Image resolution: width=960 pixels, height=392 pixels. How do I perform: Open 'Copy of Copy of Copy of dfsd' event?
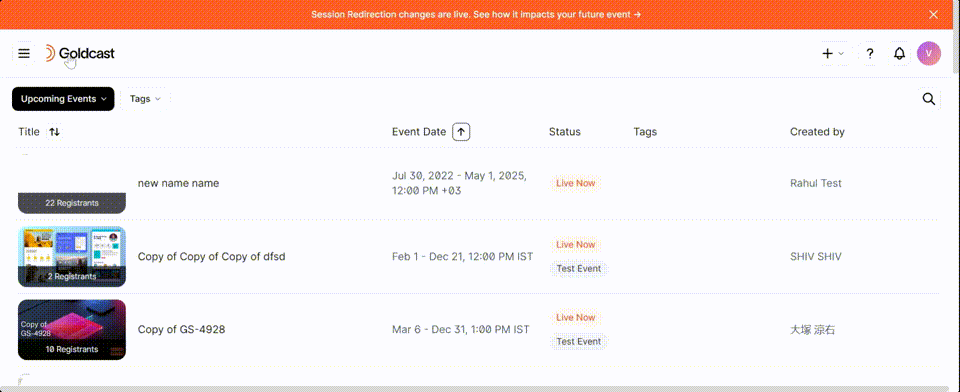point(211,257)
